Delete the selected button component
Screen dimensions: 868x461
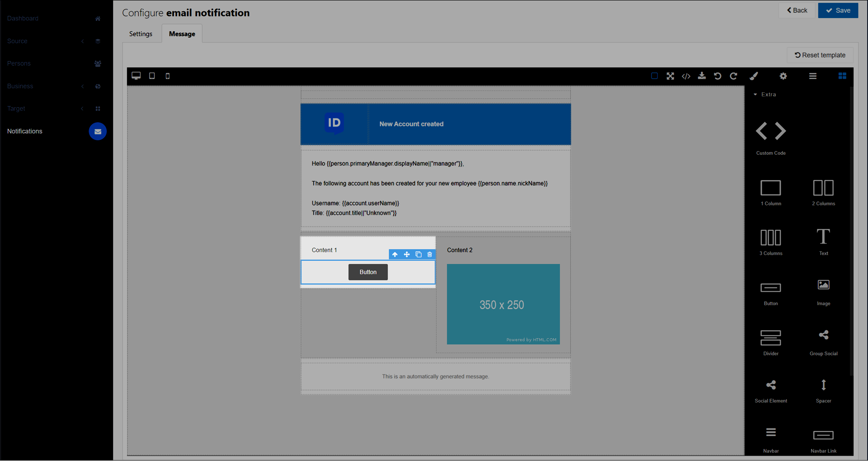[x=429, y=255]
